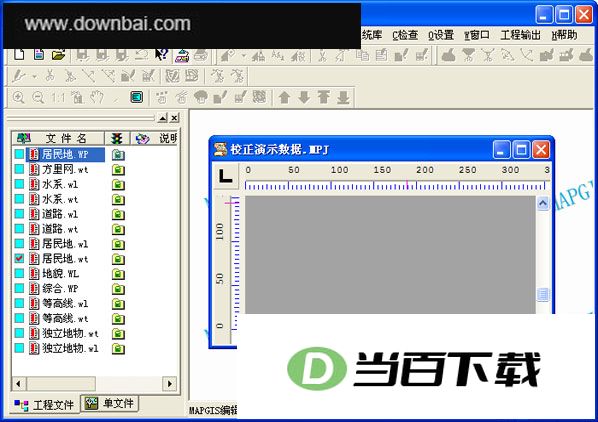The height and width of the screenshot is (422, 598).
Task: Click the file list scroll right arrow
Action: [169, 383]
